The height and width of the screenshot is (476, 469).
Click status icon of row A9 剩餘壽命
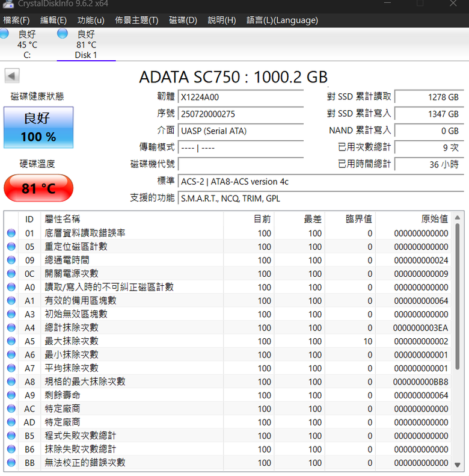(11, 395)
